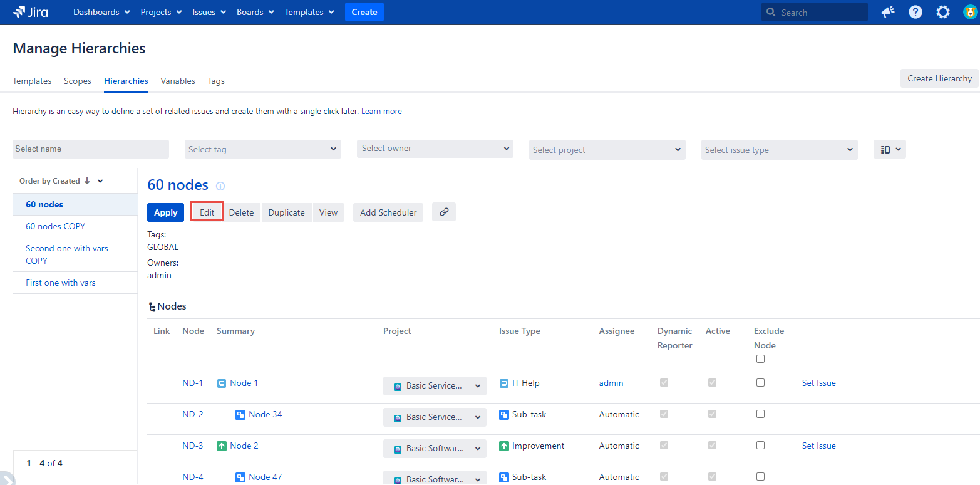980x485 pixels.
Task: Click the Select name filter field
Action: coord(91,149)
